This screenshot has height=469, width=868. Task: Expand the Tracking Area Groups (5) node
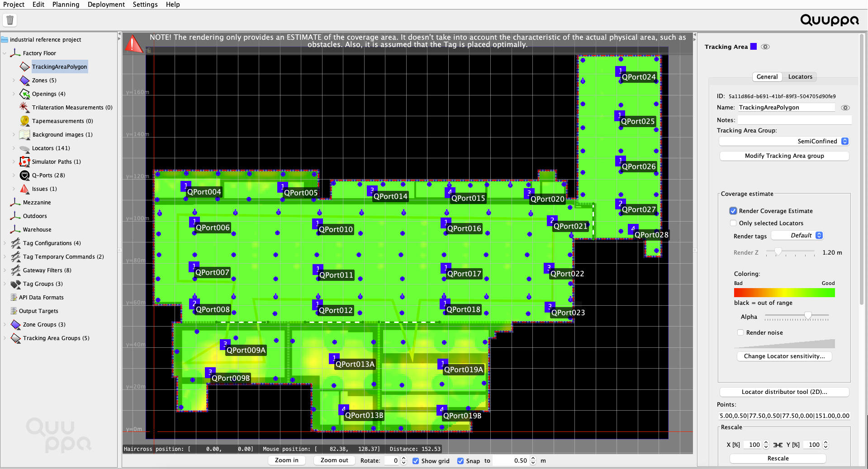(x=5, y=338)
